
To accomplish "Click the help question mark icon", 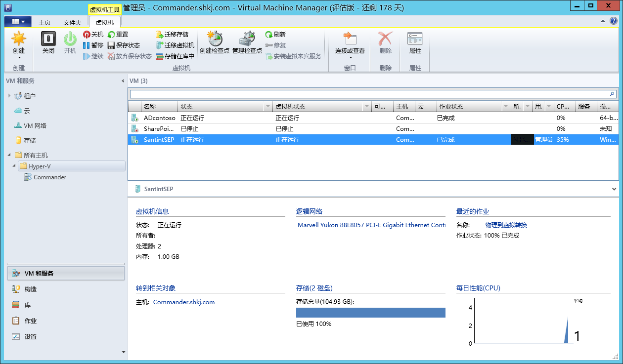I will click(x=613, y=21).
